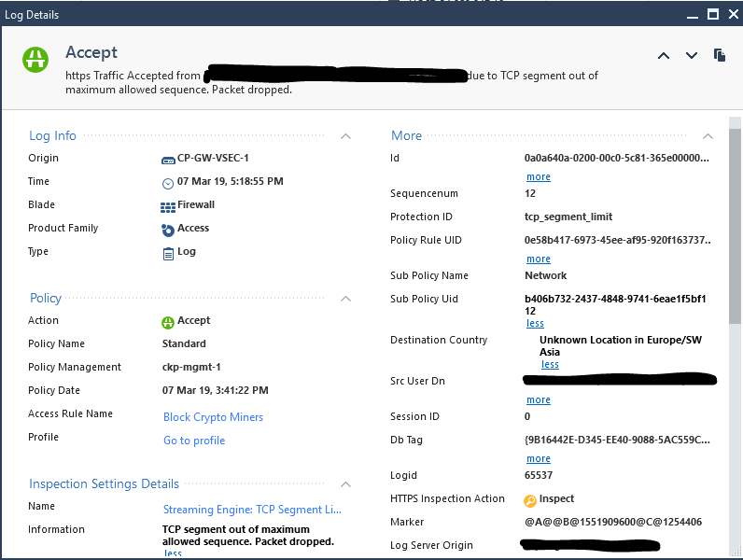This screenshot has height=560, width=743.
Task: Open Streaming Engine TCP Segment Limit protection
Action: point(252,510)
